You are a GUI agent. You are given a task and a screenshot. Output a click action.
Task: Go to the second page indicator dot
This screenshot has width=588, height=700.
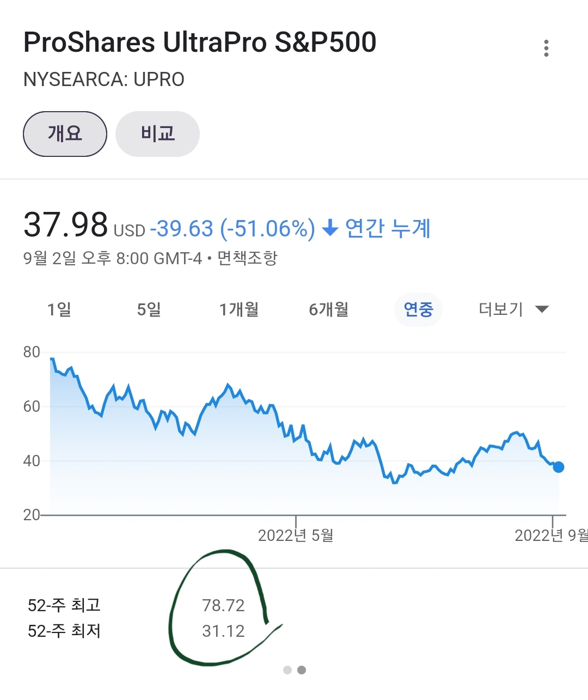(302, 670)
